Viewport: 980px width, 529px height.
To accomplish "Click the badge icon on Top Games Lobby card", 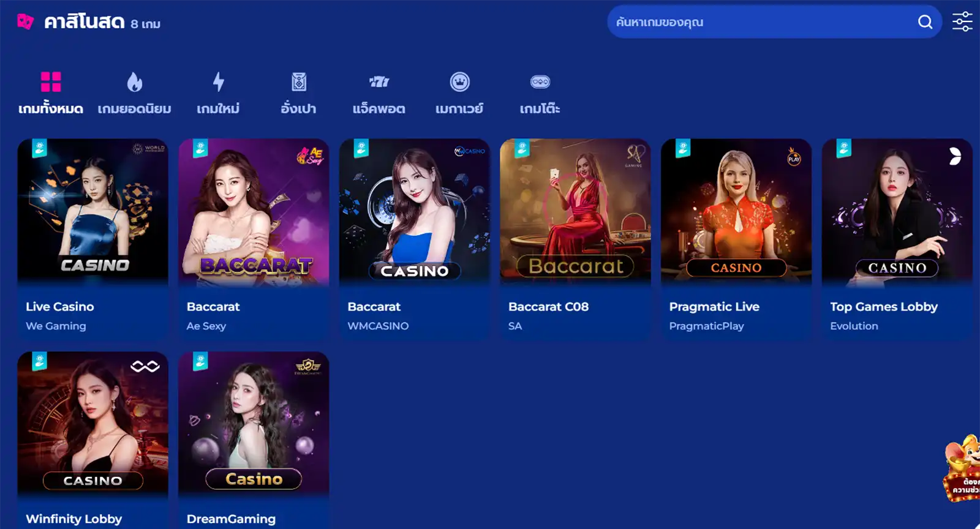I will point(844,148).
